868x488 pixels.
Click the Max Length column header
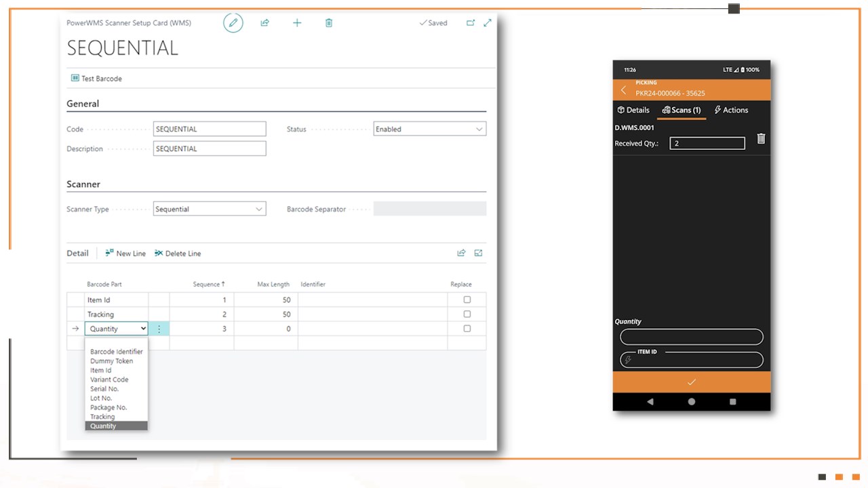point(273,285)
